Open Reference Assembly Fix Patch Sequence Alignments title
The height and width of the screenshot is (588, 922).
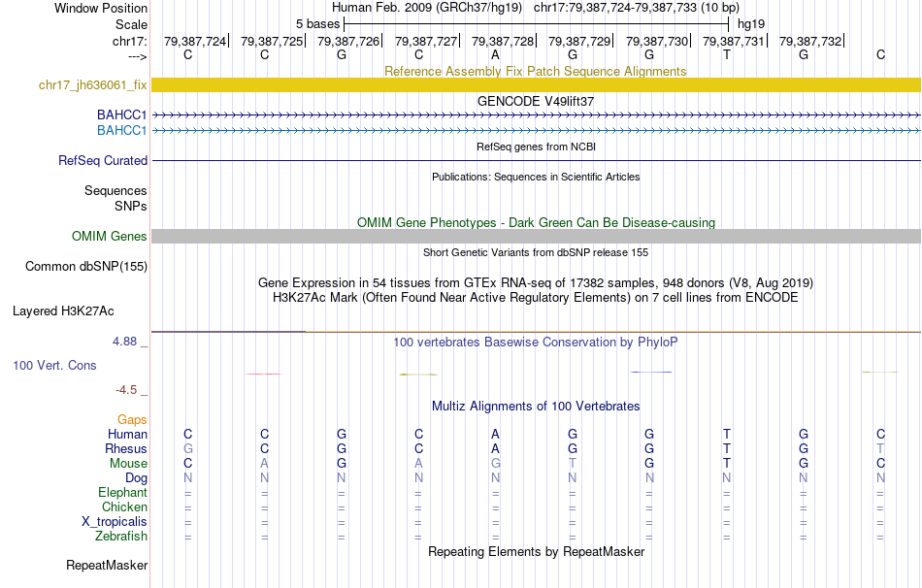tap(536, 71)
